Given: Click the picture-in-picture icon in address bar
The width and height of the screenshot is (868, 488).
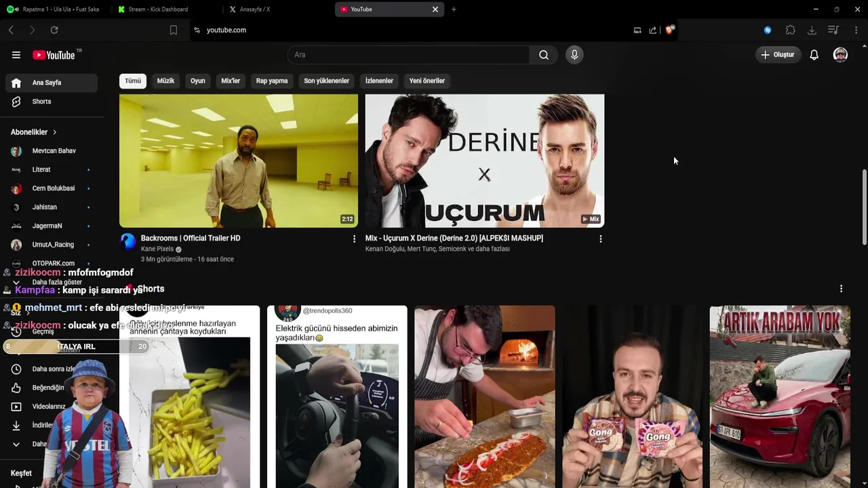Looking at the screenshot, I should [x=637, y=30].
